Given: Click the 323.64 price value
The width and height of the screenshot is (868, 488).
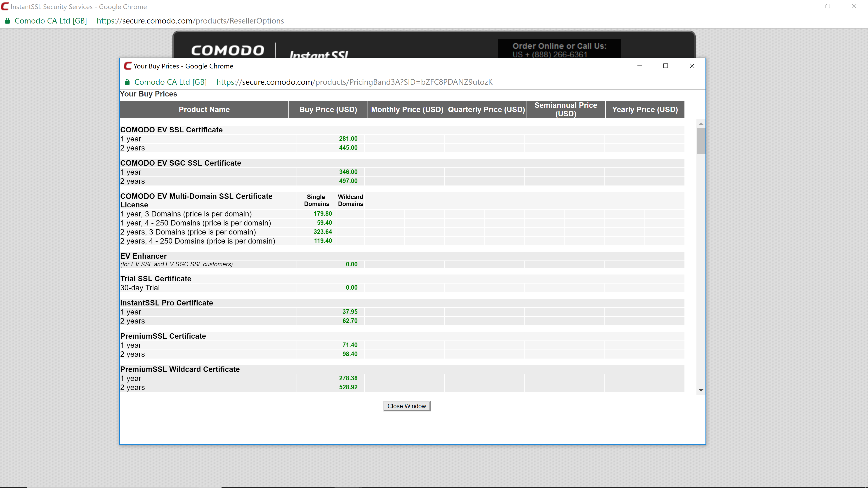Looking at the screenshot, I should tap(323, 232).
